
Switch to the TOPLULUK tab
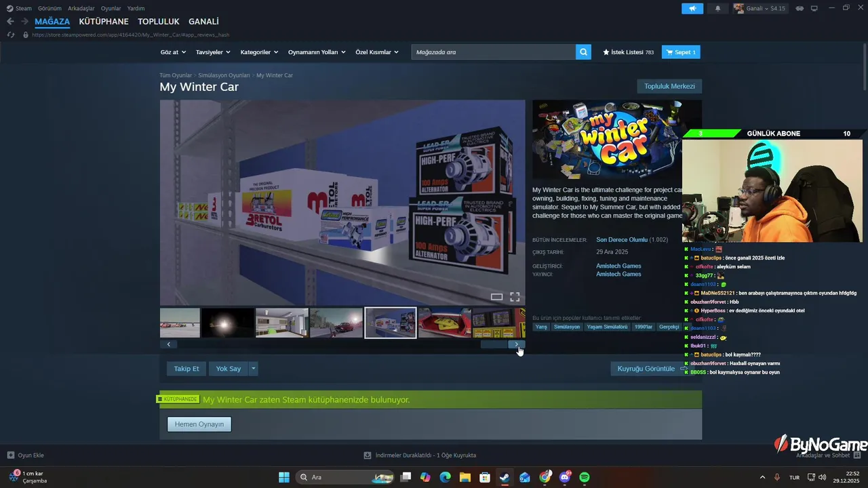click(159, 22)
